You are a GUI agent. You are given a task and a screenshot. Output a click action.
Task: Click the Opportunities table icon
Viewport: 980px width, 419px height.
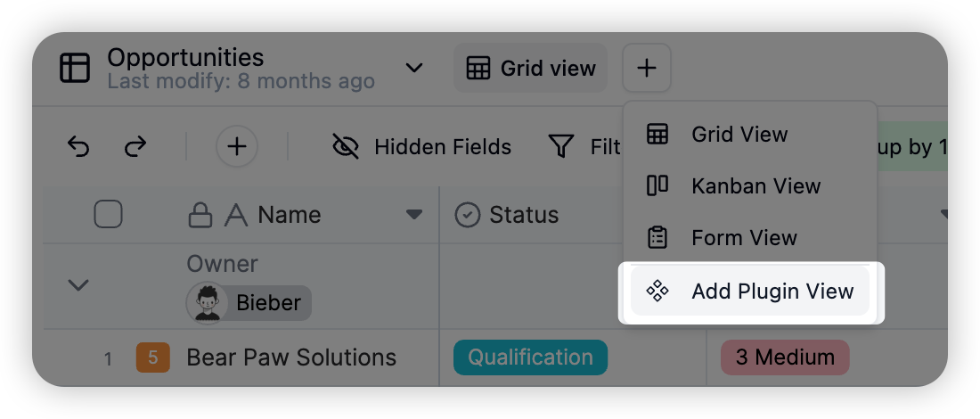point(75,68)
